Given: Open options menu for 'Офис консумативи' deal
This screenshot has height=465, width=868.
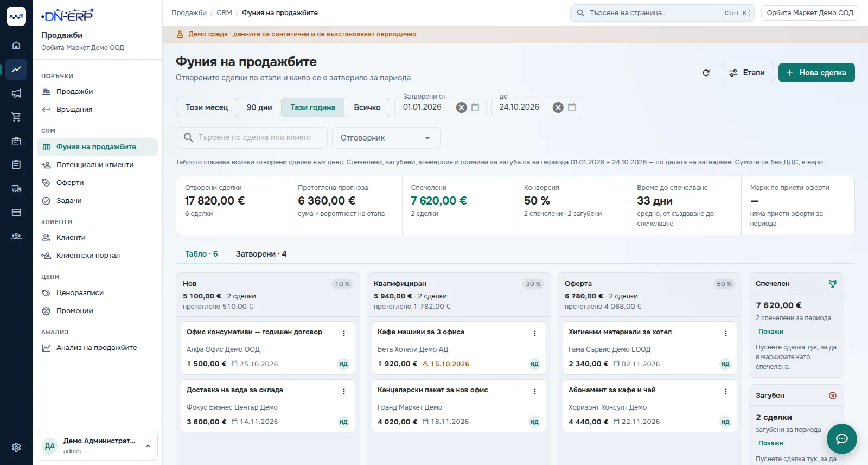Looking at the screenshot, I should tap(344, 333).
